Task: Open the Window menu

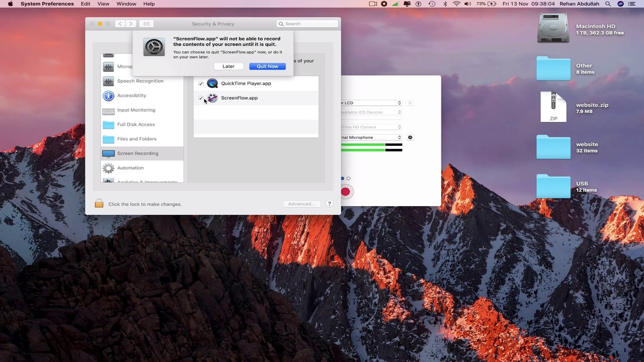Action: point(126,4)
